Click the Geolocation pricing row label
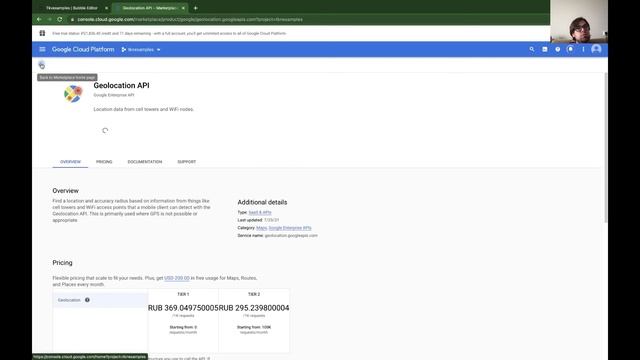Viewport: 640px width, 360px height. tap(69, 300)
